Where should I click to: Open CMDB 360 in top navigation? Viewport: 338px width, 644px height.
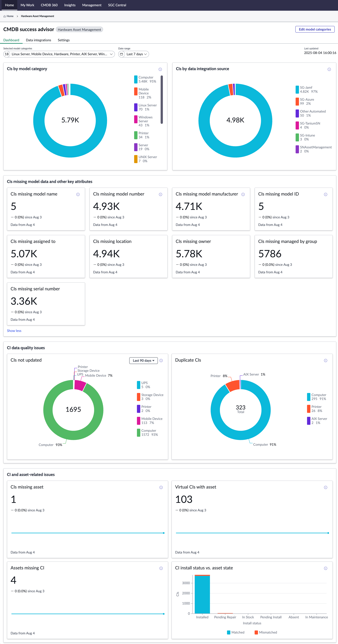pos(49,5)
